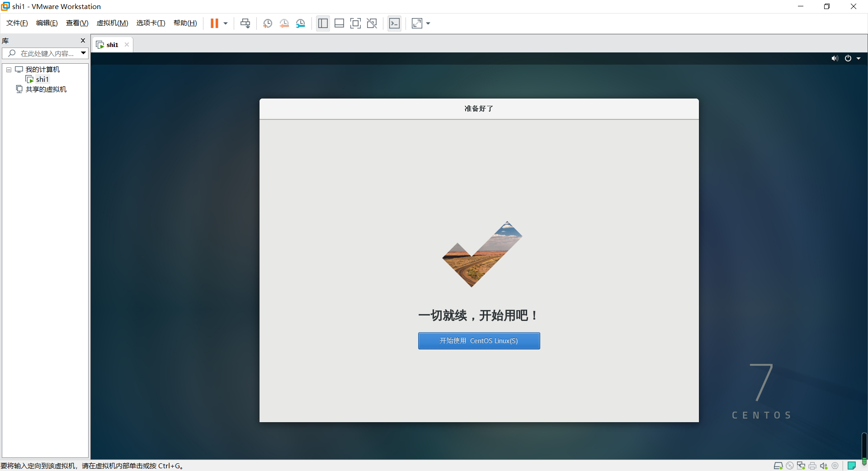Click the guest power icon in top bar
This screenshot has width=868, height=471.
click(848, 58)
